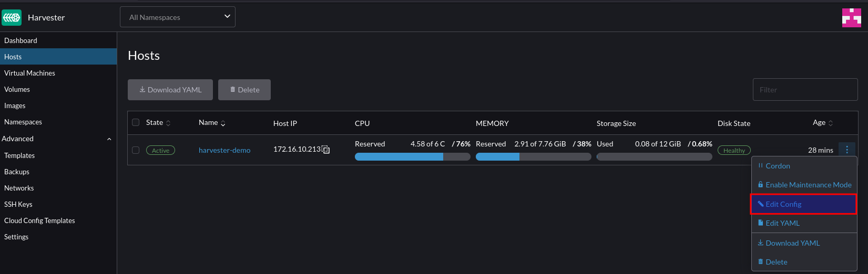Check the harvester-demo row checkbox
Viewport: 868px width, 274px height.
(136, 150)
